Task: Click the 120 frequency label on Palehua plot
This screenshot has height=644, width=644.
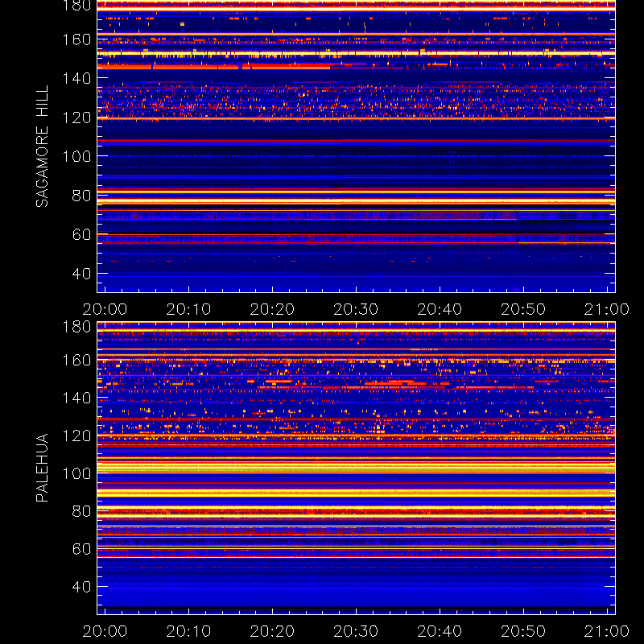Action: click(x=76, y=436)
